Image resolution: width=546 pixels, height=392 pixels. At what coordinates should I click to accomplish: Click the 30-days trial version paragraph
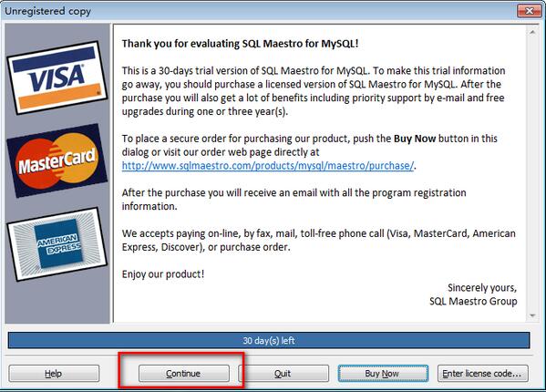[314, 91]
